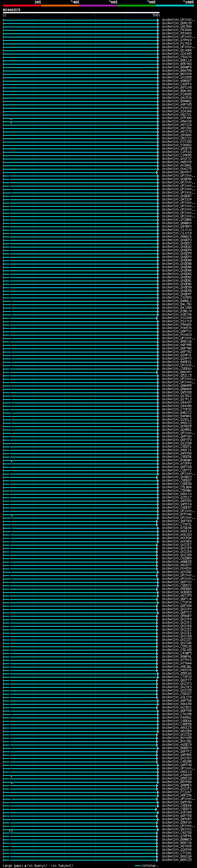
Task: Open hit UniRef100_O04275
Action: 177,169
